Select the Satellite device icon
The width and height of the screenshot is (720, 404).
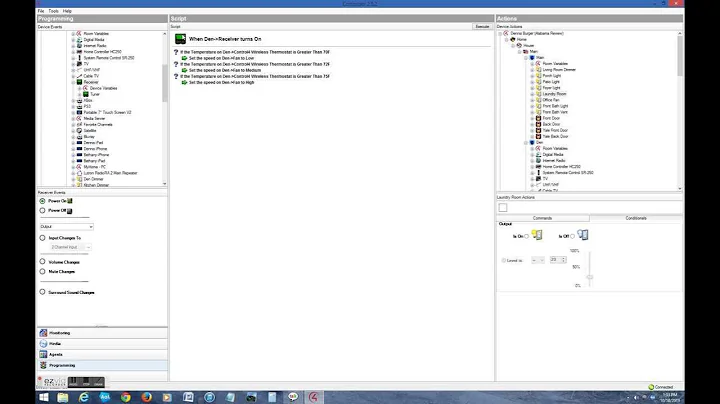pos(79,130)
